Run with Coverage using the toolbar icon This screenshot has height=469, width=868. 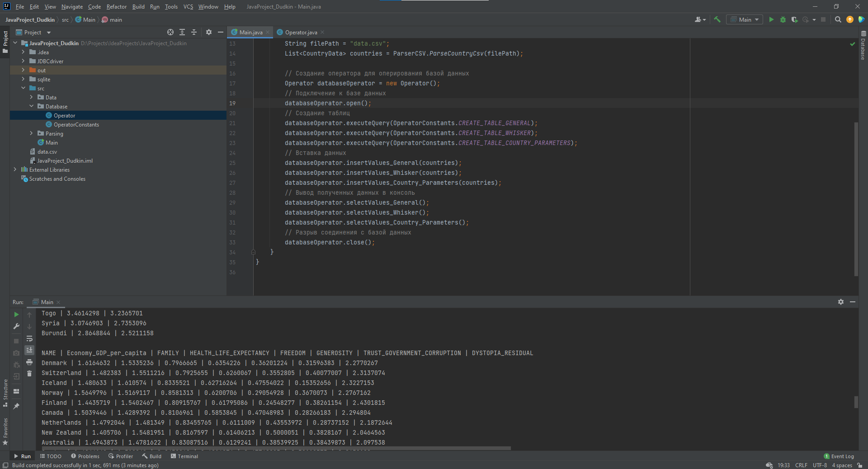(794, 19)
